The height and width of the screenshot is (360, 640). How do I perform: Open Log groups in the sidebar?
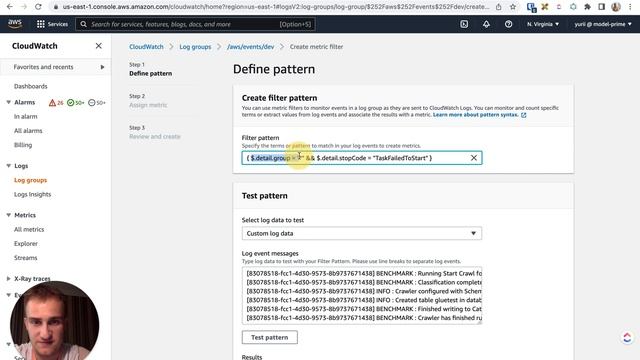(x=31, y=180)
